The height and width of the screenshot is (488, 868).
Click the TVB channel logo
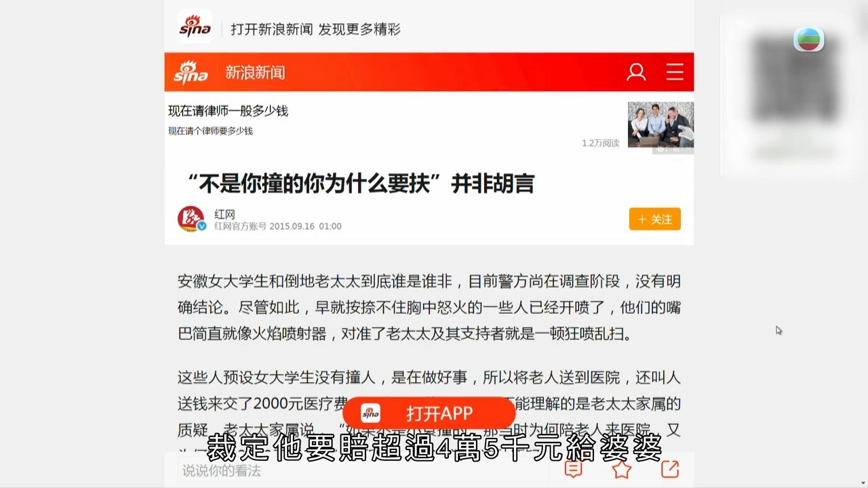click(x=809, y=40)
